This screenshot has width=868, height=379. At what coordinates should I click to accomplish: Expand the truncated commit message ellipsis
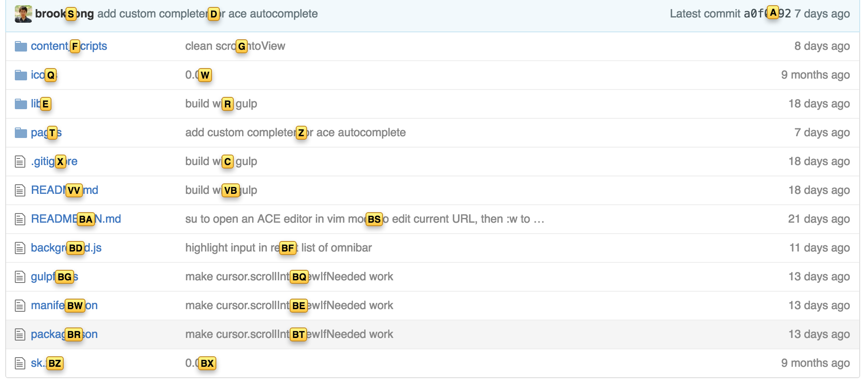(539, 219)
